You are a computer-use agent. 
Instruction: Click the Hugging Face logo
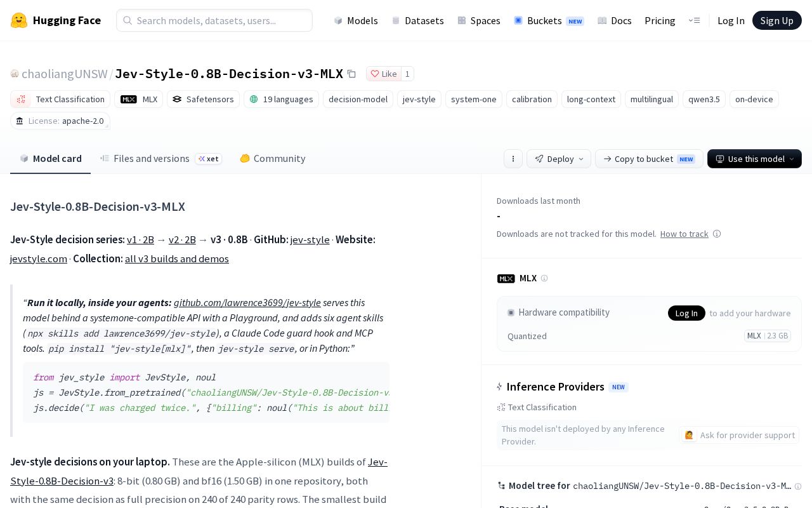56,20
